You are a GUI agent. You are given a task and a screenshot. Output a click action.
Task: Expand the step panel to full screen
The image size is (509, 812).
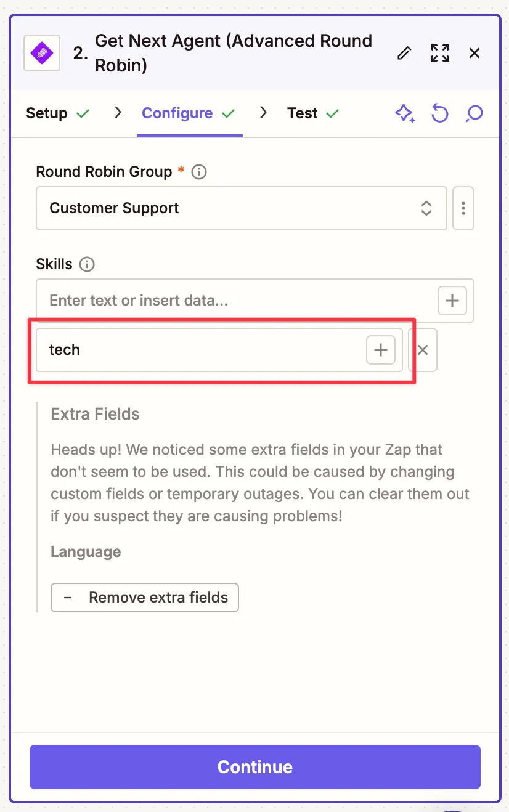(x=439, y=53)
